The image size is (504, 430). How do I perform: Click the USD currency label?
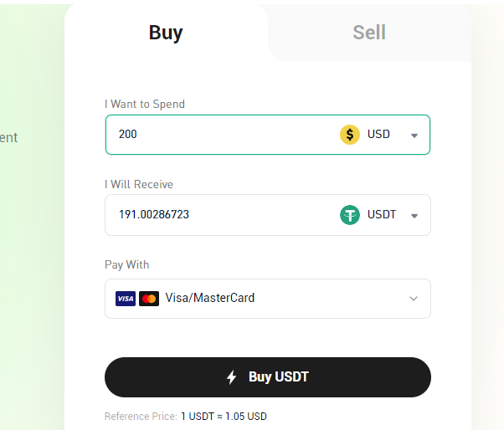tap(378, 134)
